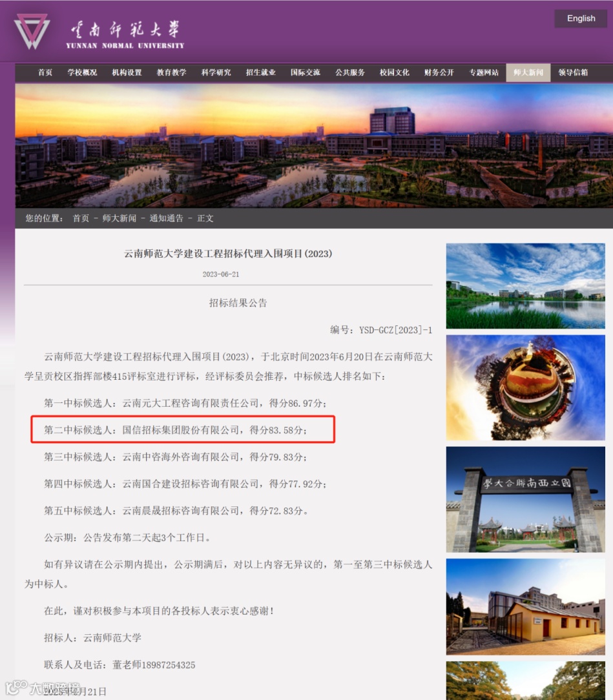Click the 第一中标候选人 云南元大工程咨询 line
This screenshot has width=613, height=700.
click(185, 403)
